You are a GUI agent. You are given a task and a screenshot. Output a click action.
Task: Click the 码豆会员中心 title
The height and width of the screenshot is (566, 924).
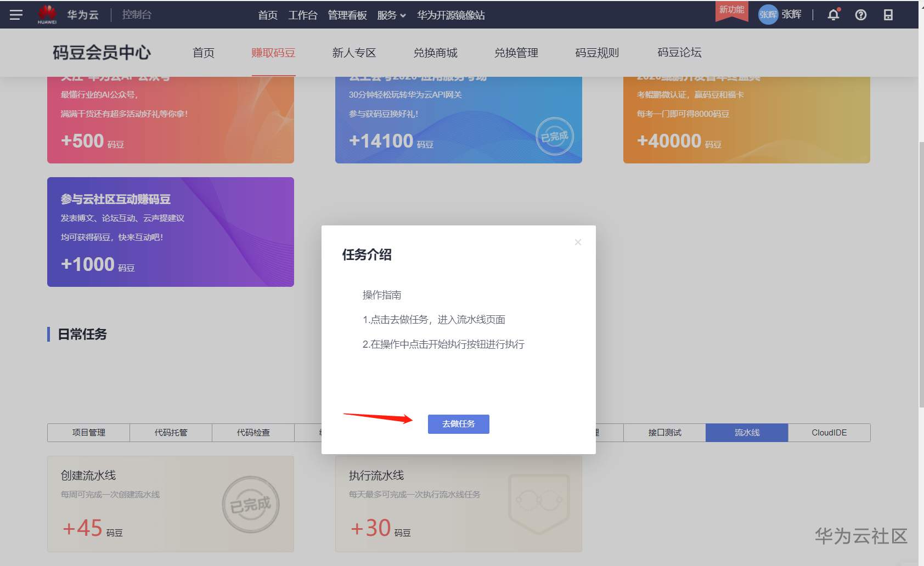(x=102, y=53)
